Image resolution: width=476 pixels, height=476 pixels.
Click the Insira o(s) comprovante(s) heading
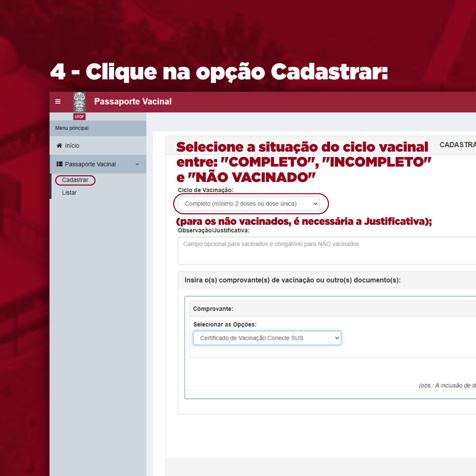(x=293, y=280)
